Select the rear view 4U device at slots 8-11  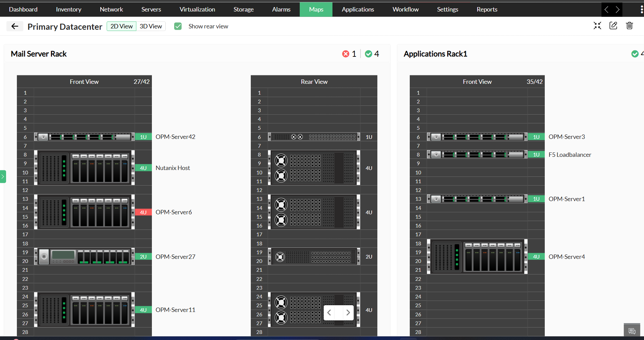314,168
